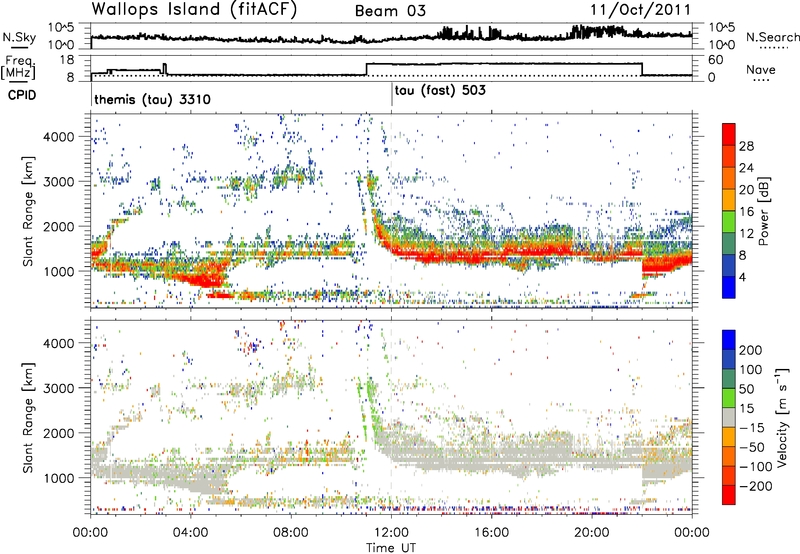
Task: Click the 'Slant Range [km]' label of velocity panel
Action: [29, 418]
